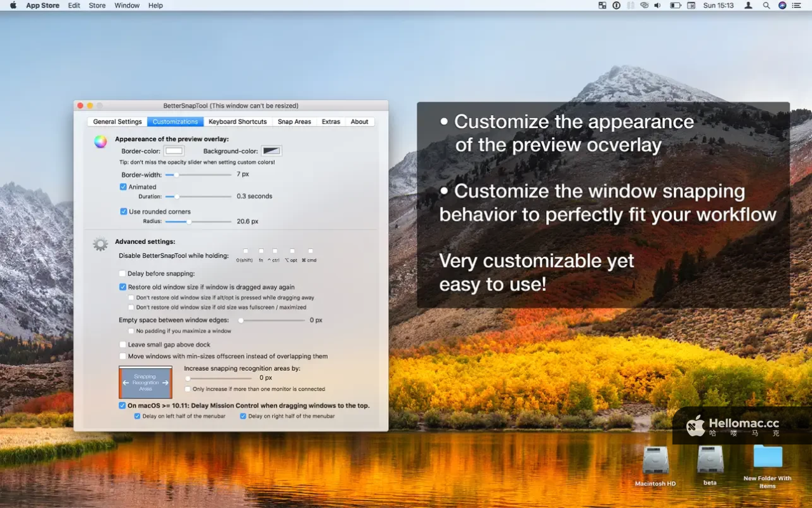Viewport: 812px width, 508px height.
Task: Click the rounded corners Radius slider
Action: pyautogui.click(x=198, y=222)
